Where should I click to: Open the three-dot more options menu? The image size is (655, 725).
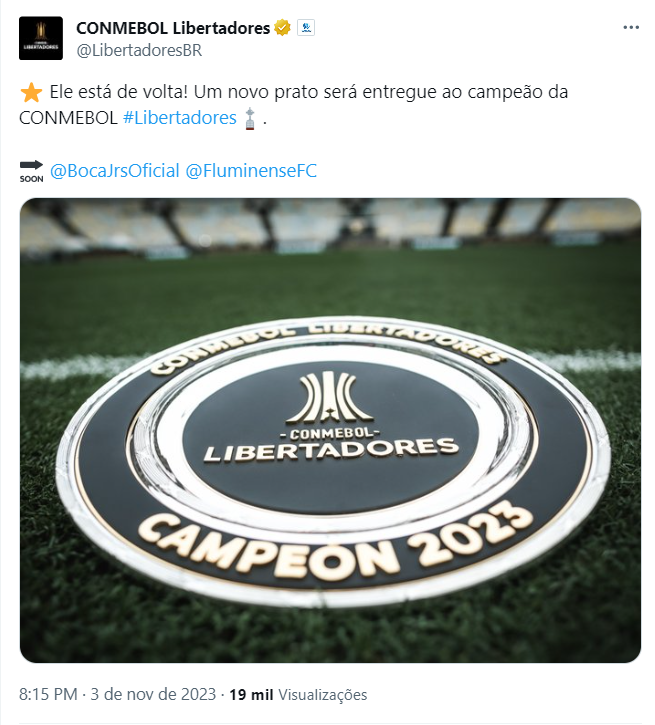click(631, 28)
